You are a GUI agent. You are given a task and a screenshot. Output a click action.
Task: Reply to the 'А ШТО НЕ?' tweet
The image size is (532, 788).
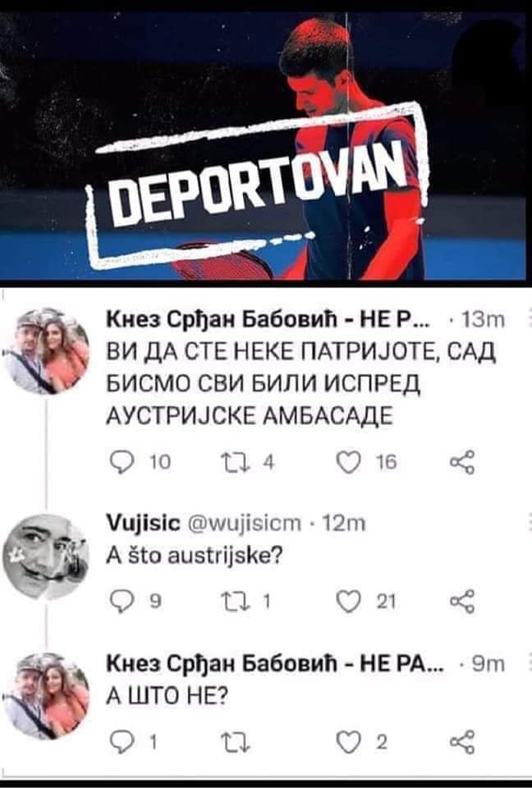click(x=119, y=742)
